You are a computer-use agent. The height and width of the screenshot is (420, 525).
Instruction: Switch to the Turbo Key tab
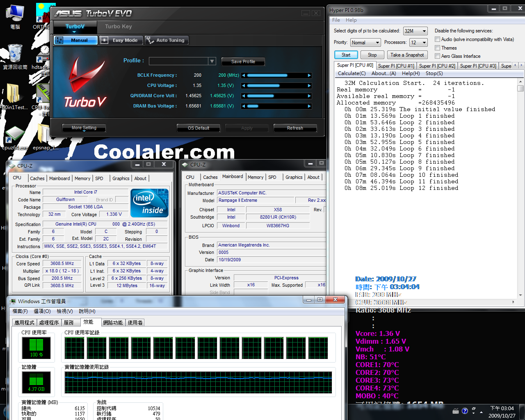click(118, 27)
